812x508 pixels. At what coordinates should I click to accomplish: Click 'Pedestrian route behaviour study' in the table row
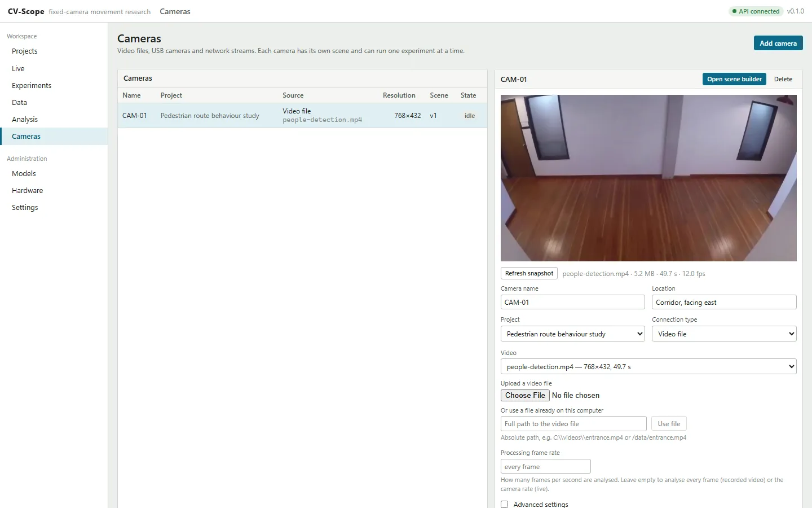(210, 116)
